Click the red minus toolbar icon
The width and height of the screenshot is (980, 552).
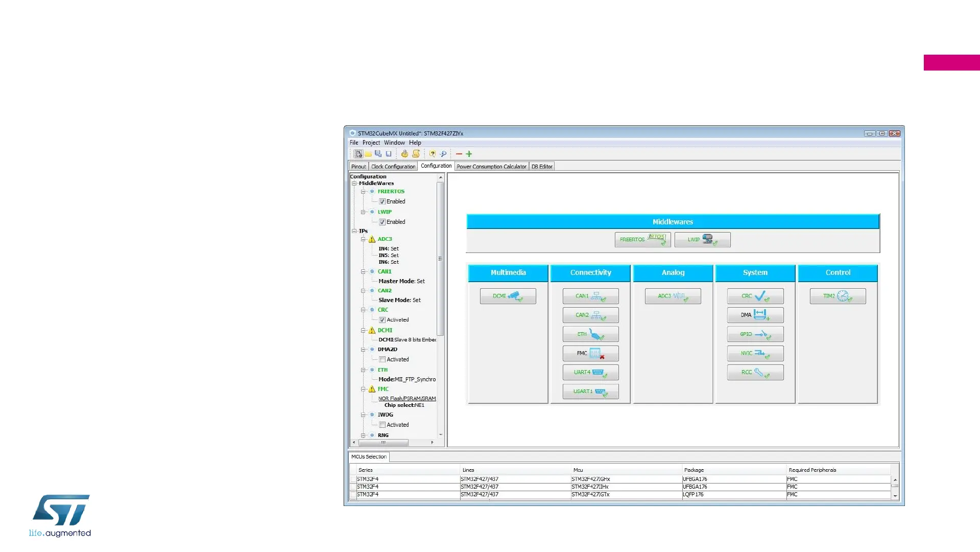tap(459, 154)
